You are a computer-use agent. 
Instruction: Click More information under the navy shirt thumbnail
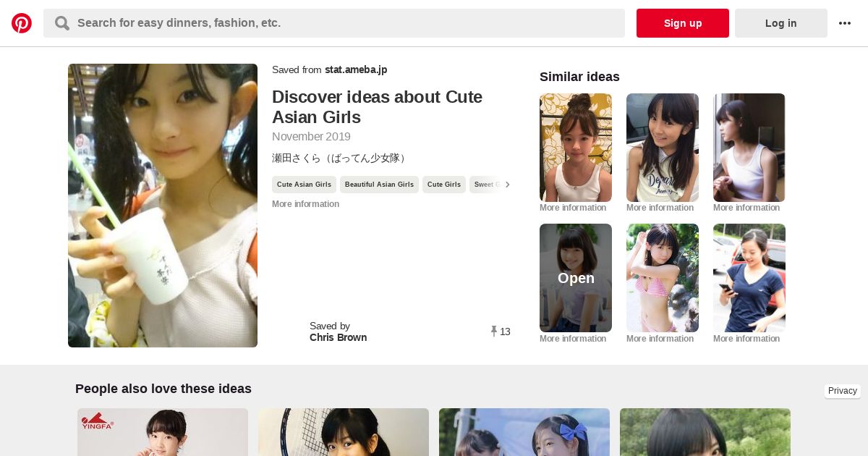[746, 339]
